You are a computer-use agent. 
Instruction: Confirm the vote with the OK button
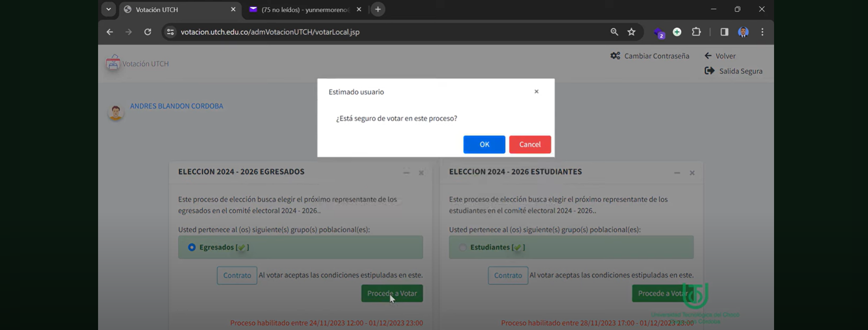click(x=484, y=144)
